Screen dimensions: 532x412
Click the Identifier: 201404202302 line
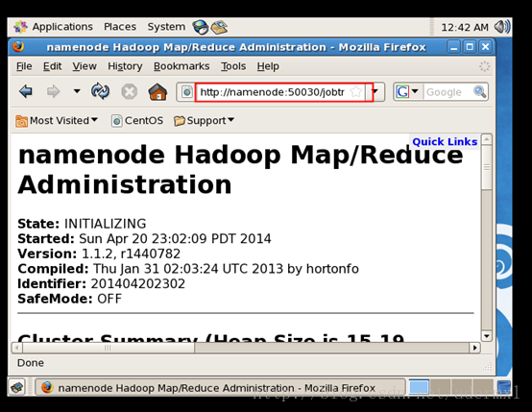coord(102,283)
